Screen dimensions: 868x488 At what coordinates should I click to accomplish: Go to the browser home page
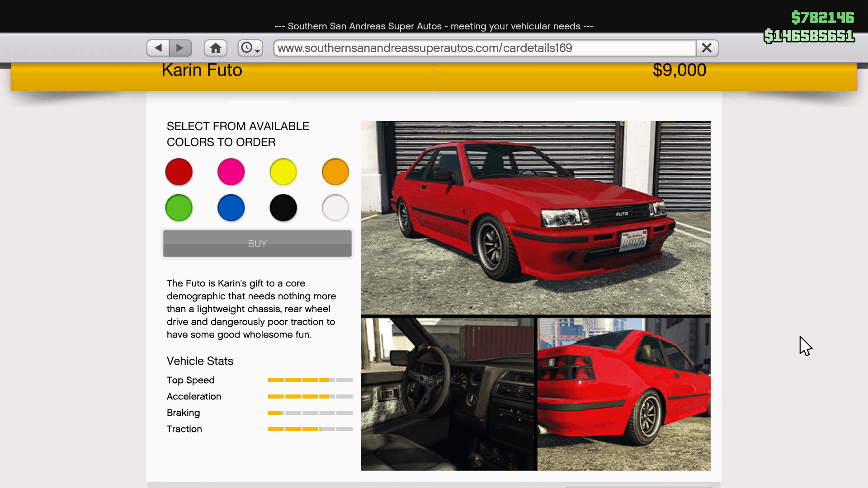(x=216, y=48)
